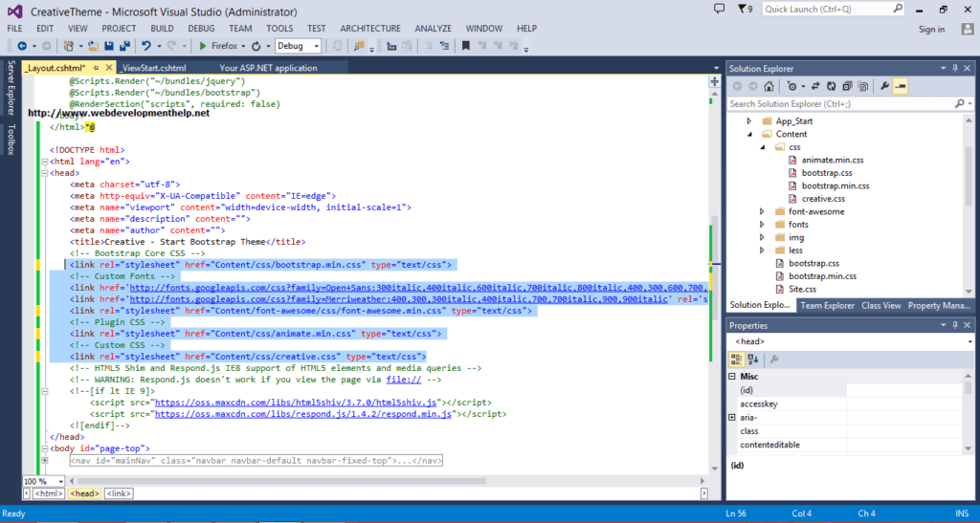The height and width of the screenshot is (523, 980).
Task: Expand the App_Start folder
Action: click(749, 121)
